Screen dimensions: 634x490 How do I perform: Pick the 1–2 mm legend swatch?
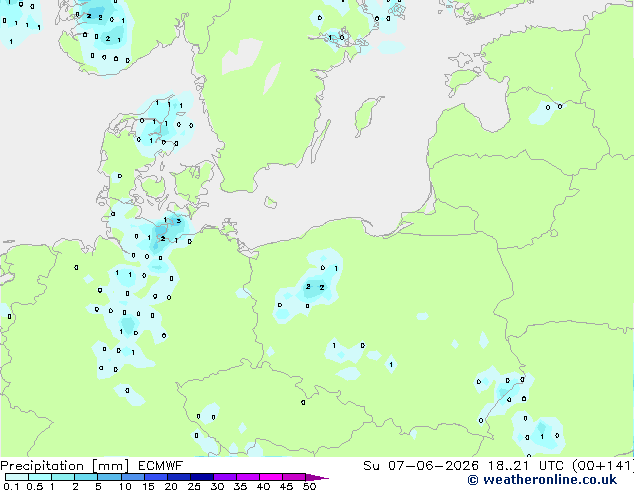click(63, 477)
